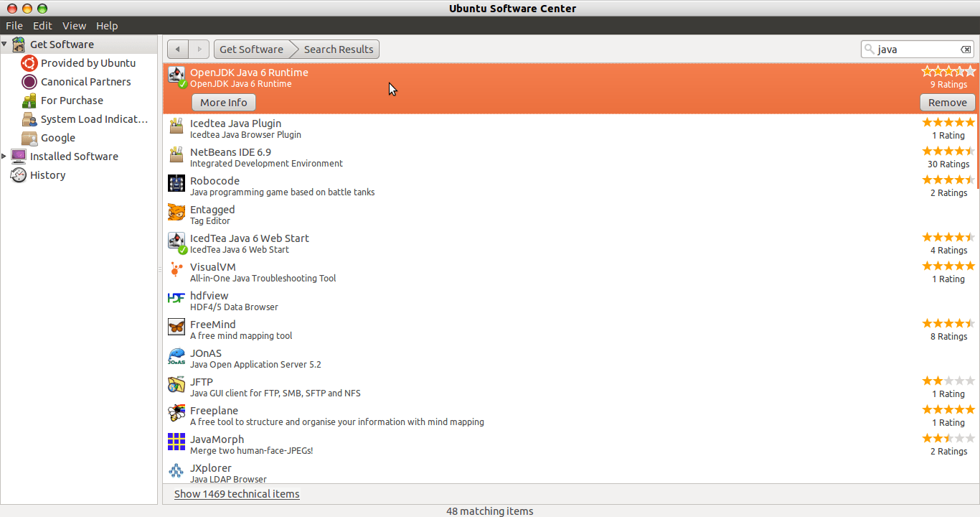Click the JFTP two-star rating
980x517 pixels.
(948, 381)
